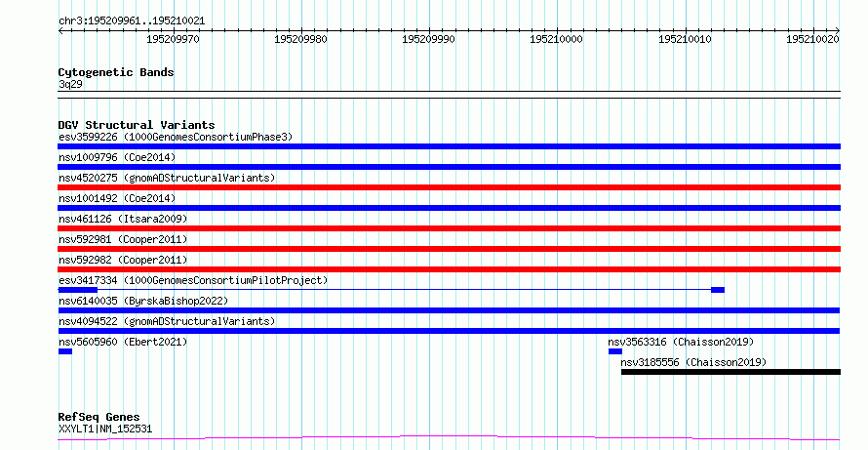The width and height of the screenshot is (868, 450).
Task: Select the blue bar under nsv1001492
Action: click(449, 208)
